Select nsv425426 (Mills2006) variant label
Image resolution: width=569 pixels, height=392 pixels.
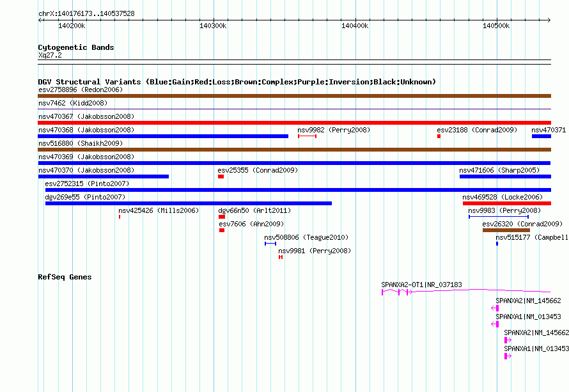(159, 210)
